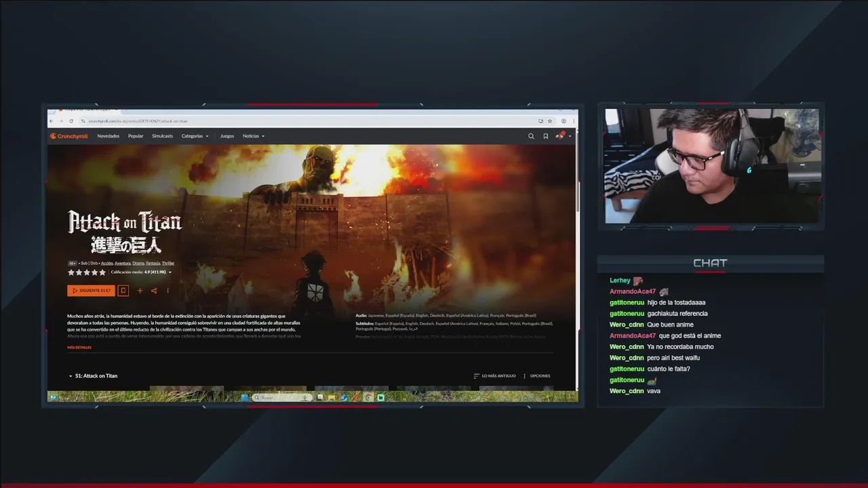Add series to a Crunchylist with plus icon
This screenshot has width=868, height=488.
pos(140,291)
